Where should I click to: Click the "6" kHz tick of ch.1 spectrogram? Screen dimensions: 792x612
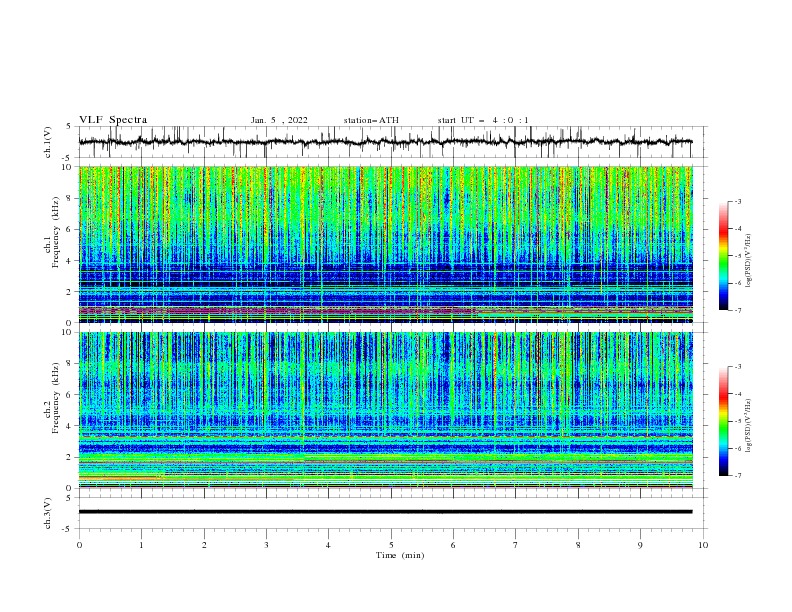click(71, 230)
